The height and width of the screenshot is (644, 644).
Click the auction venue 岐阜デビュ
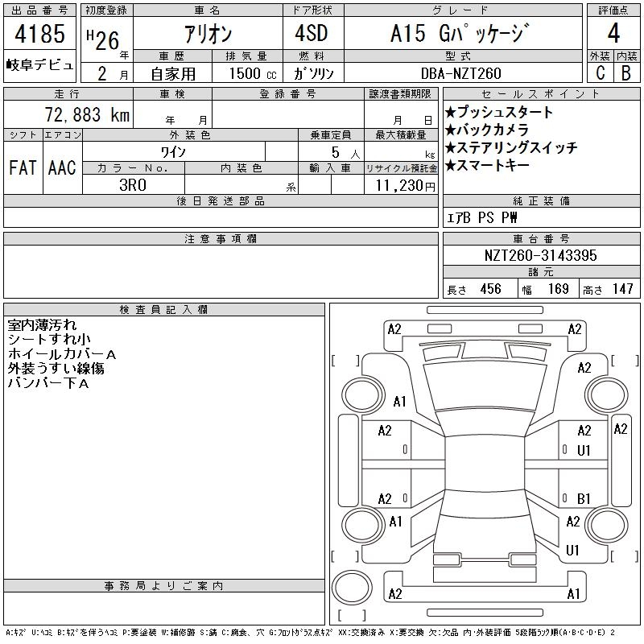coord(39,65)
